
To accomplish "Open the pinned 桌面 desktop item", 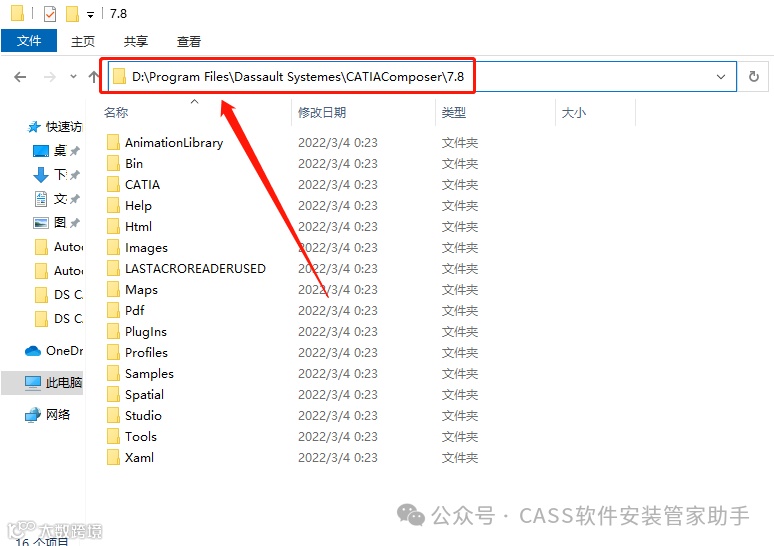I will click(56, 150).
